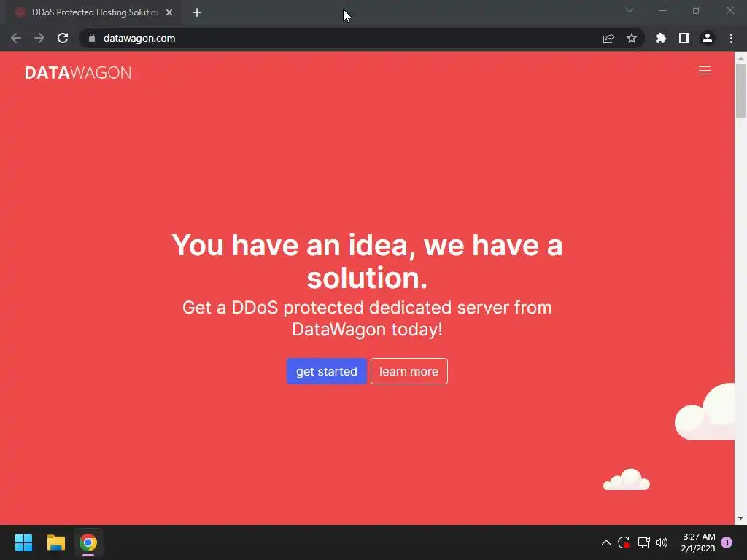Close the DDoS Protected Hosting tab

coord(169,12)
